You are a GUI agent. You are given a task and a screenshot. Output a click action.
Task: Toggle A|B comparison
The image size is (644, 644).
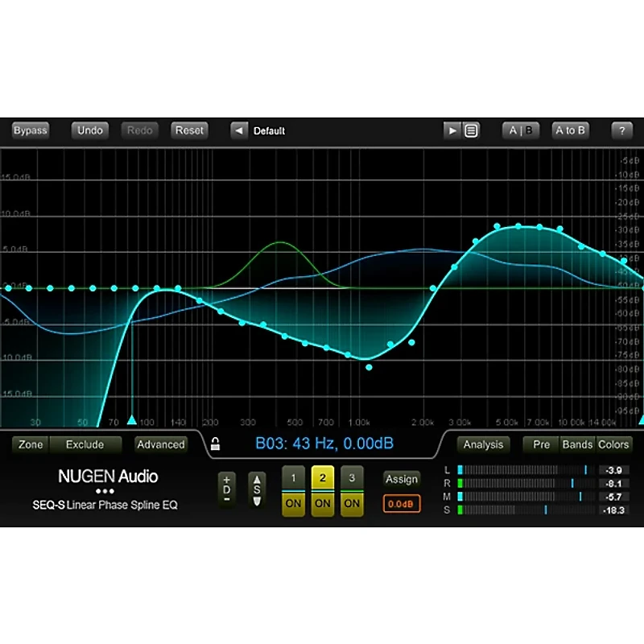click(x=520, y=130)
